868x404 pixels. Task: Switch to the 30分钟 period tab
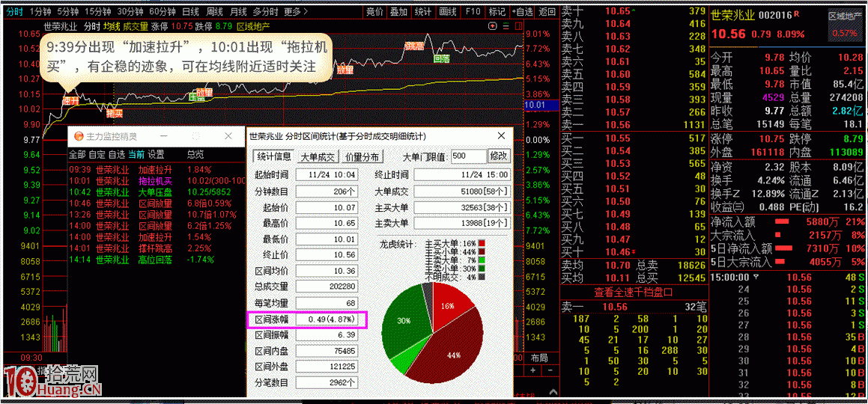coord(131,11)
